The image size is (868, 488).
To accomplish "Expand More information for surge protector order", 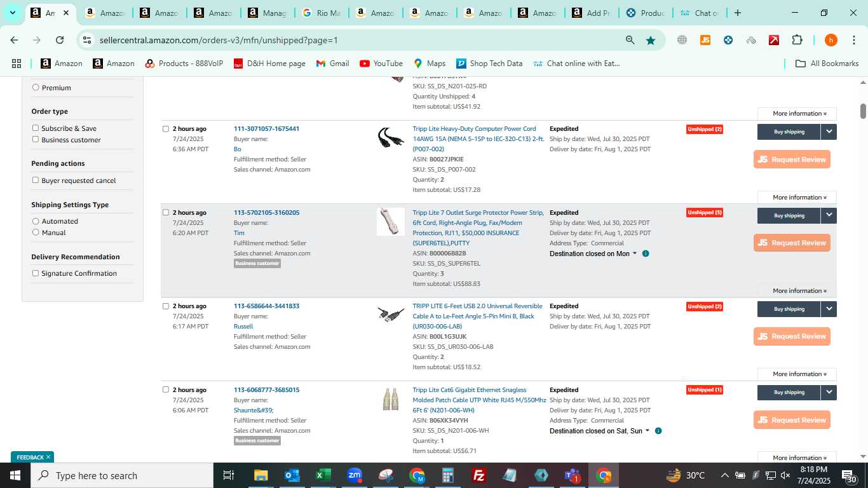I will point(797,290).
